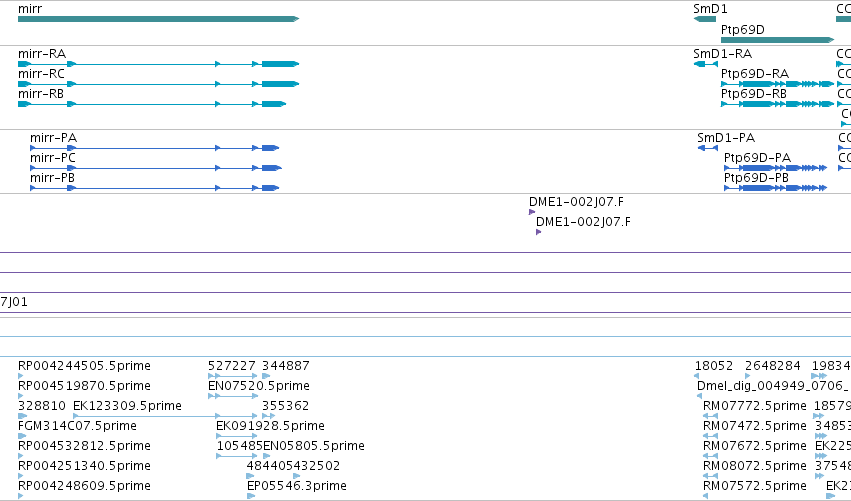Select the mirr gene bar
851x501 pixels.
point(158,19)
